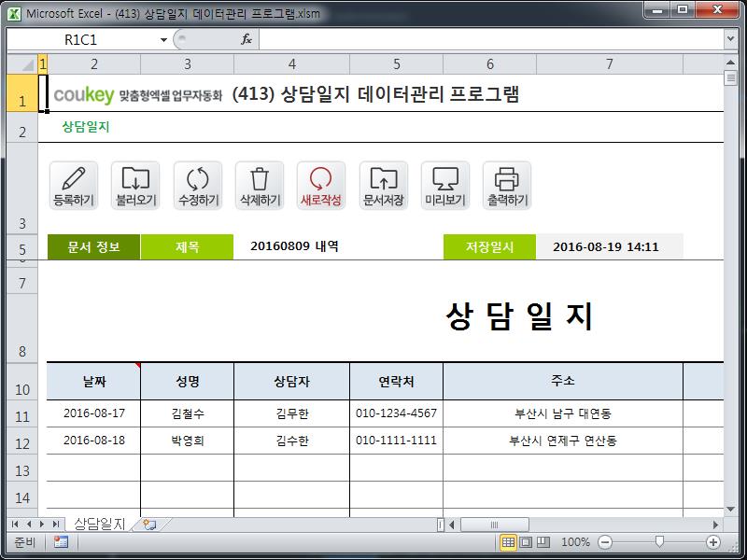The width and height of the screenshot is (747, 560).
Task: Click the horizontal scrollbar thumb
Action: (x=495, y=525)
